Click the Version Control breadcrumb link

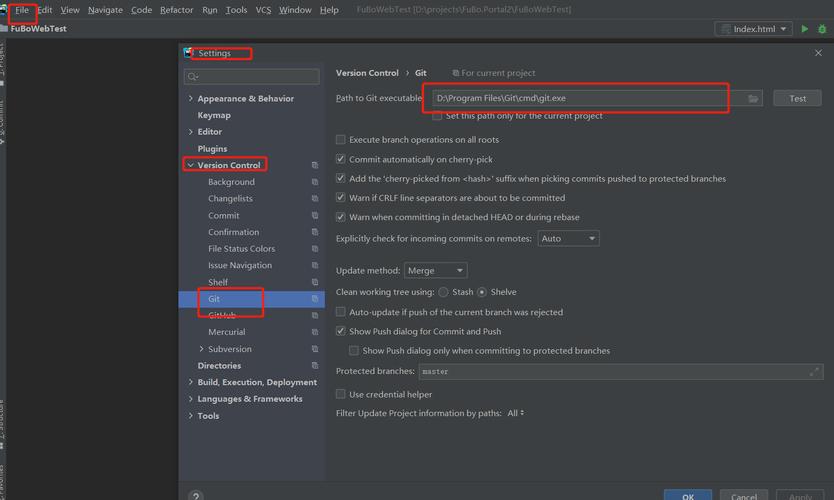[367, 73]
